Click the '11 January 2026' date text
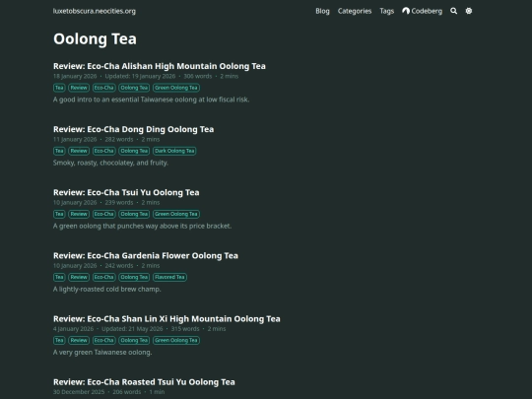 [x=75, y=140]
